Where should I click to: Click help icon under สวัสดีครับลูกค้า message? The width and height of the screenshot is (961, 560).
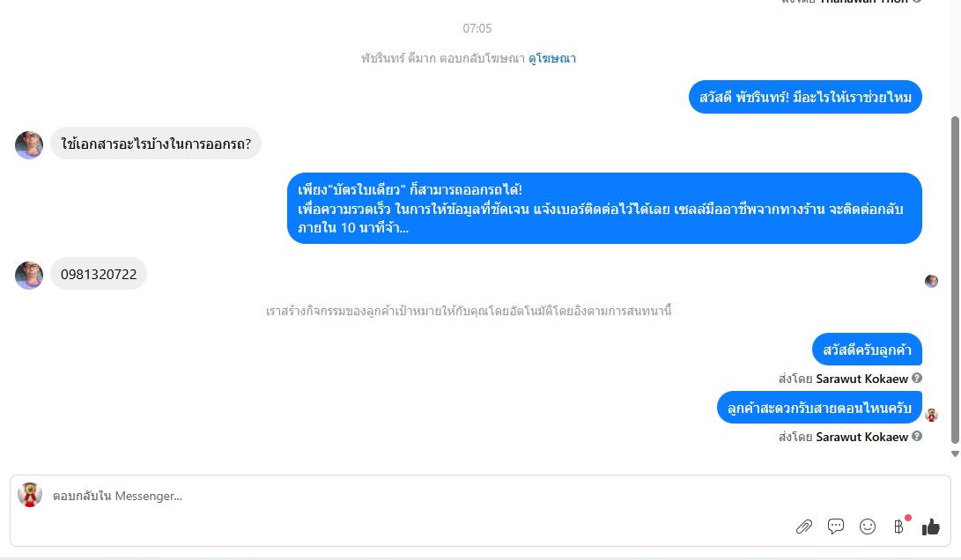click(x=917, y=378)
